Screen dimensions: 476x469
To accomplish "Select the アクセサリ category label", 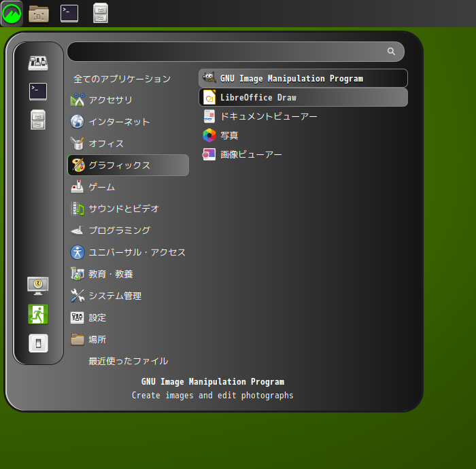I will [110, 100].
